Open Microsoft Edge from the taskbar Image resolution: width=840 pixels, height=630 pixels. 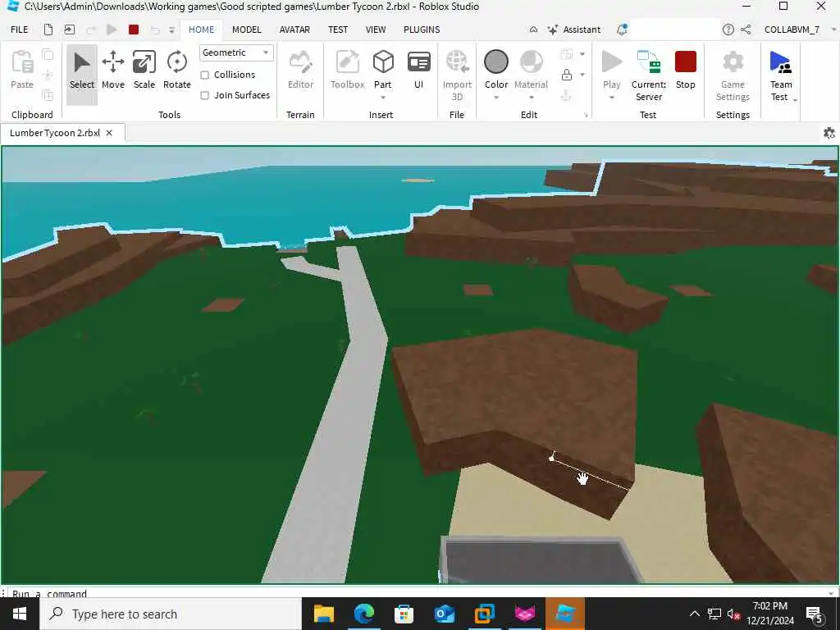(x=364, y=614)
